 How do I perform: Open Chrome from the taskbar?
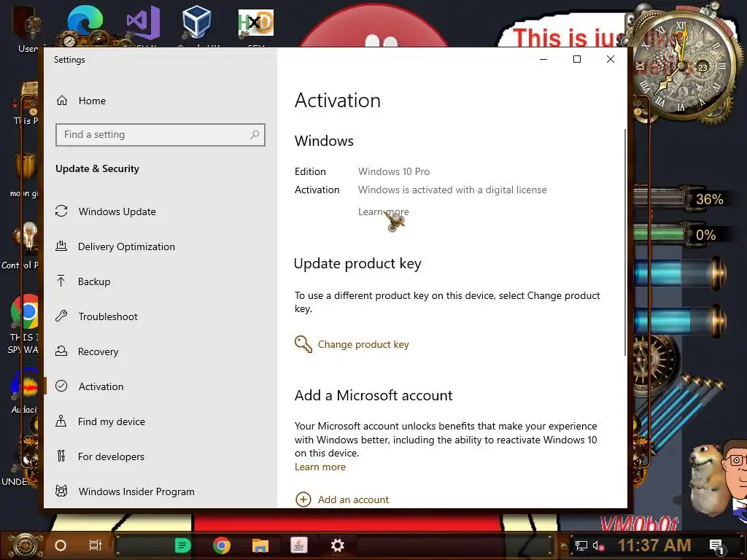click(222, 545)
